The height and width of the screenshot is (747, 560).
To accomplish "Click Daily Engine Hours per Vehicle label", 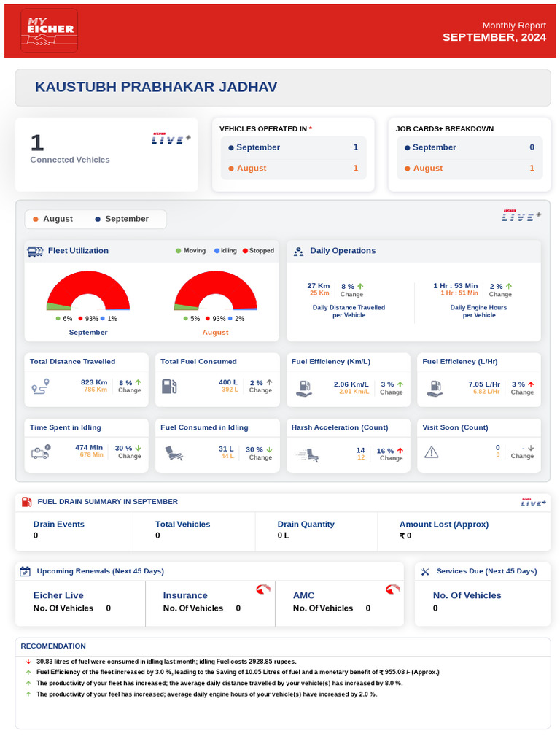I will [479, 311].
